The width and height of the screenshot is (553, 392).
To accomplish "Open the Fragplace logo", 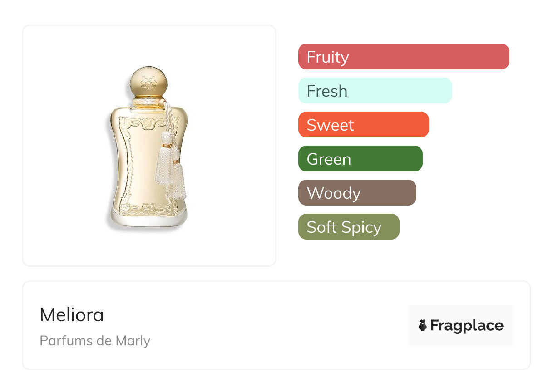I will 461,325.
